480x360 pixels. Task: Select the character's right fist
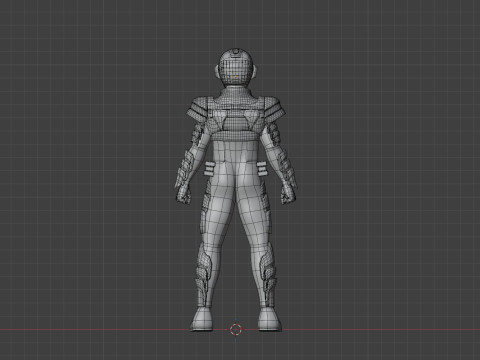click(x=288, y=194)
